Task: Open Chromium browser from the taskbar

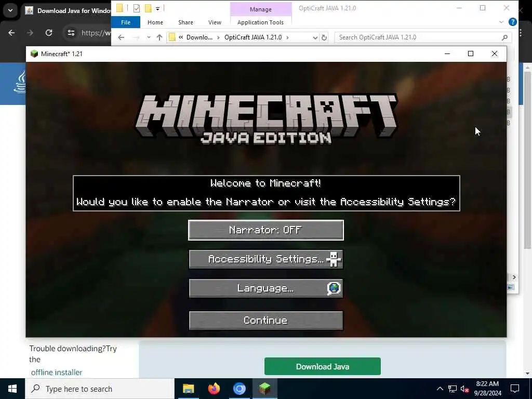Action: [239, 389]
